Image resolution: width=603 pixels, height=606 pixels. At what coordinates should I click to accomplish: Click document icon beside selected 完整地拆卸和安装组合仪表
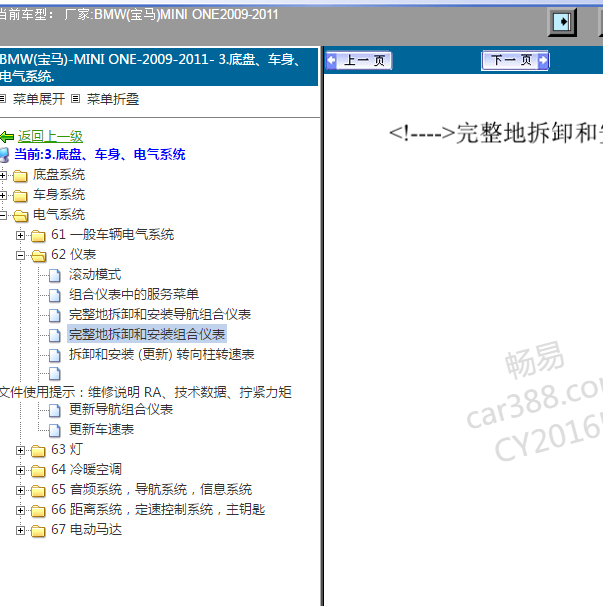tap(55, 335)
